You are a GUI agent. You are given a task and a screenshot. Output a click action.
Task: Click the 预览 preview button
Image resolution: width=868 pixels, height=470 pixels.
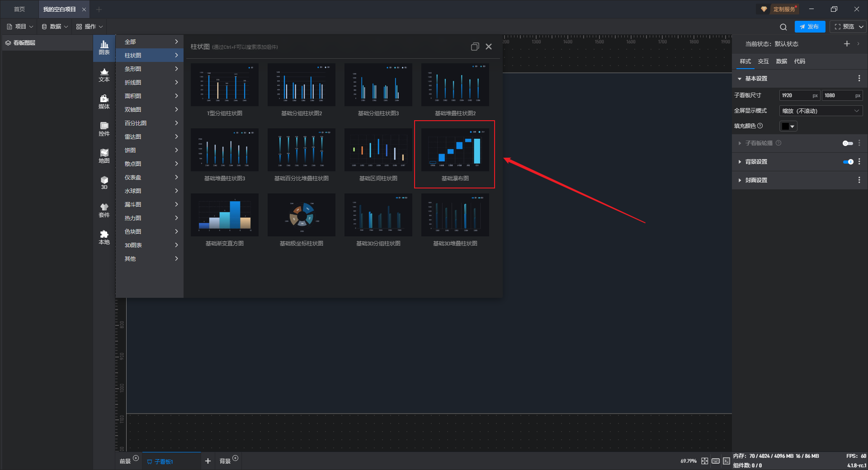click(x=844, y=27)
